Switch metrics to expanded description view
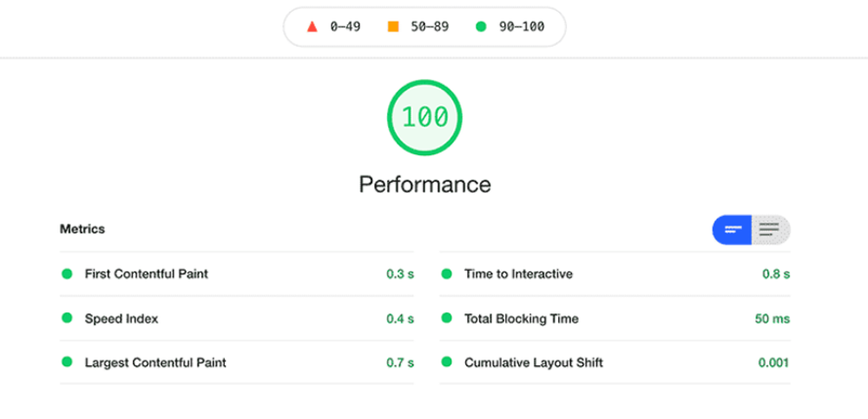The height and width of the screenshot is (419, 868). [x=770, y=230]
